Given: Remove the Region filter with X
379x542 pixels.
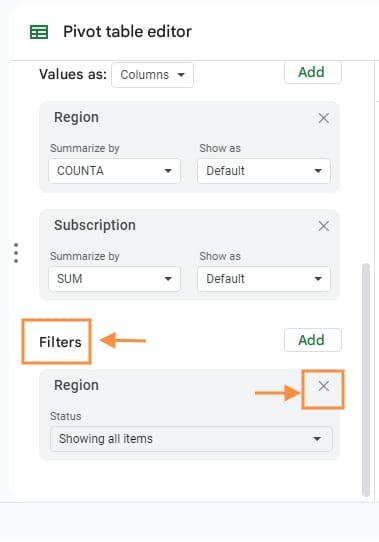Looking at the screenshot, I should tap(323, 386).
